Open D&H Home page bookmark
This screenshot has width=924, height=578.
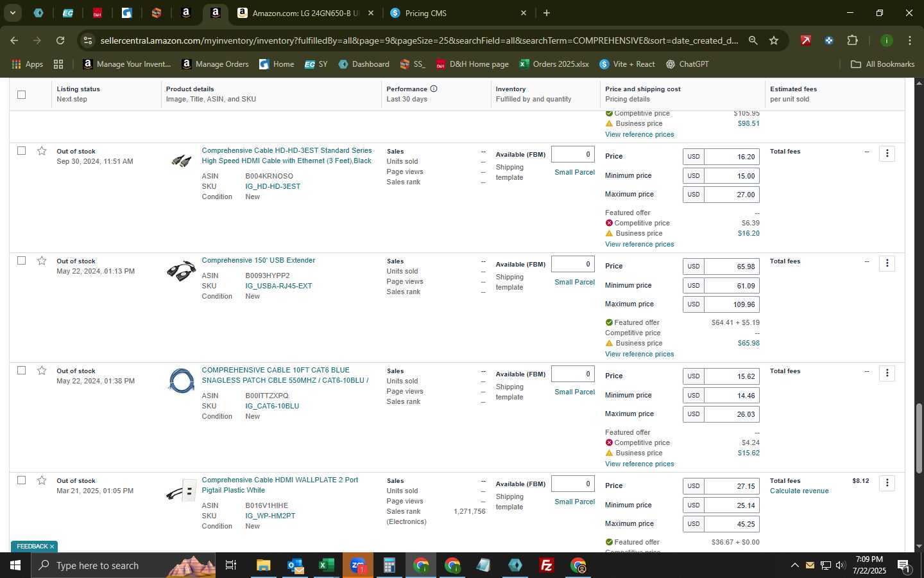472,64
